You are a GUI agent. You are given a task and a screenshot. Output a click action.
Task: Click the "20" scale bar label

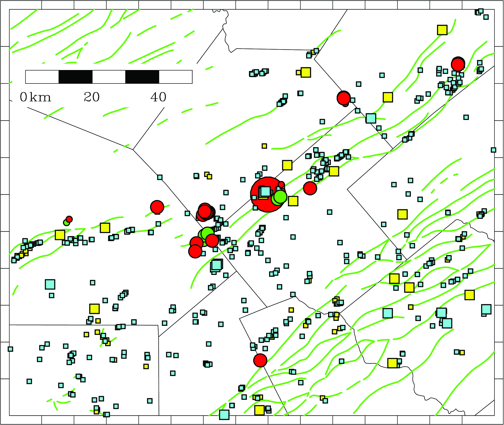tap(92, 97)
